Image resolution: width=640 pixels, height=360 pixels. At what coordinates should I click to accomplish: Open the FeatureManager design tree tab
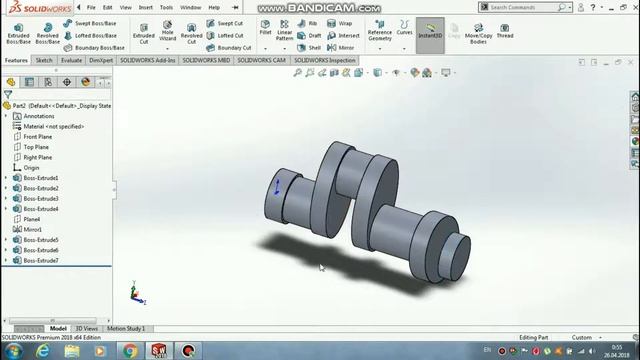tap(11, 82)
